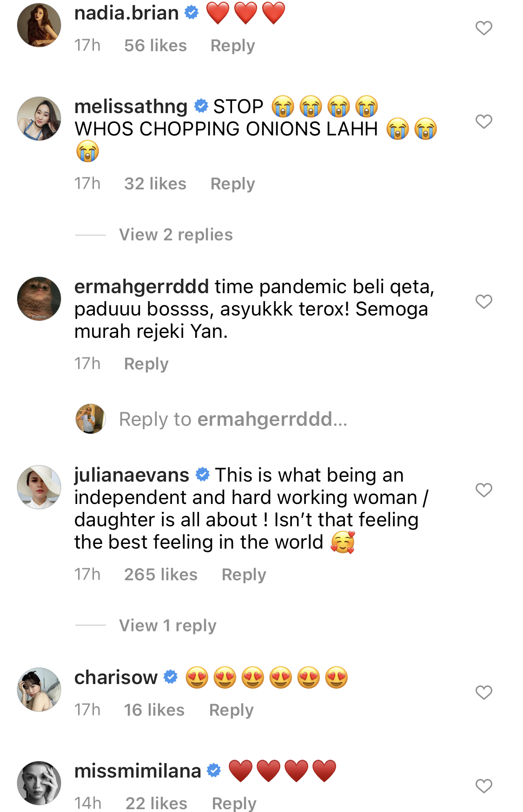Expand View 2 replies under melissathng
The width and height of the screenshot is (523, 812).
(176, 235)
